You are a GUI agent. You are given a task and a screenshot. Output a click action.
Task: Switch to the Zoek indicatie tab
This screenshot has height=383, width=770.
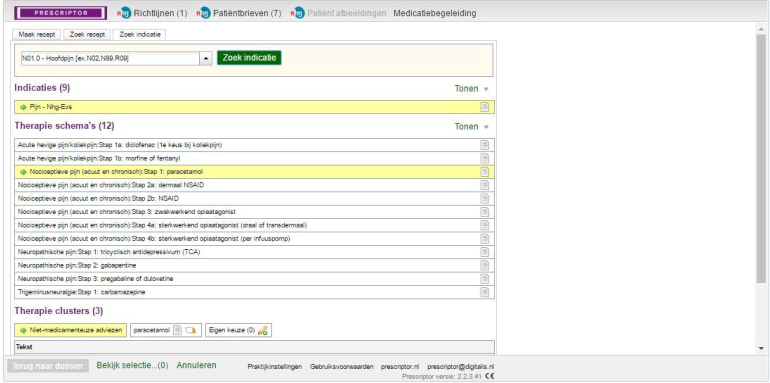140,34
